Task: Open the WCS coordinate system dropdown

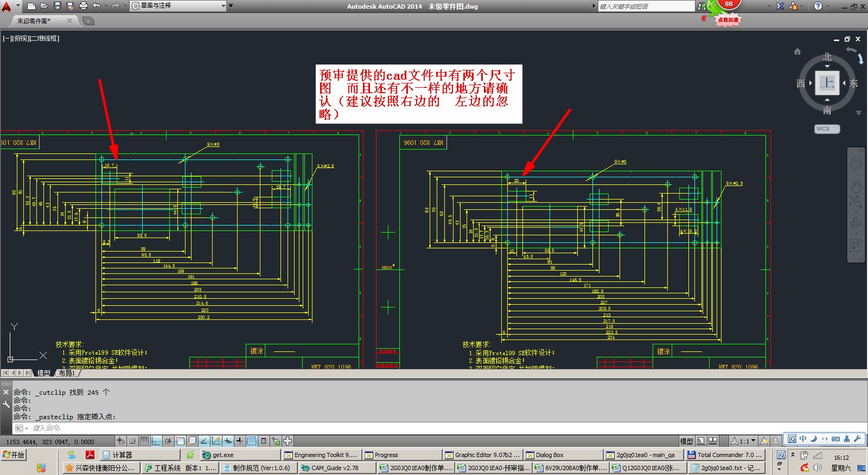Action: pyautogui.click(x=827, y=129)
